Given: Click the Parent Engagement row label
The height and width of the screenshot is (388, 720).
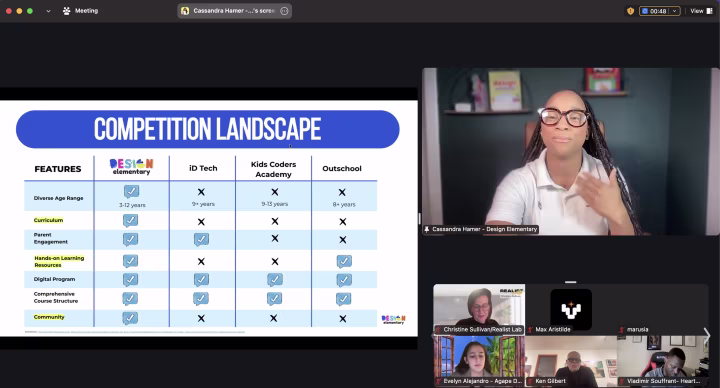Looking at the screenshot, I should 51,238.
